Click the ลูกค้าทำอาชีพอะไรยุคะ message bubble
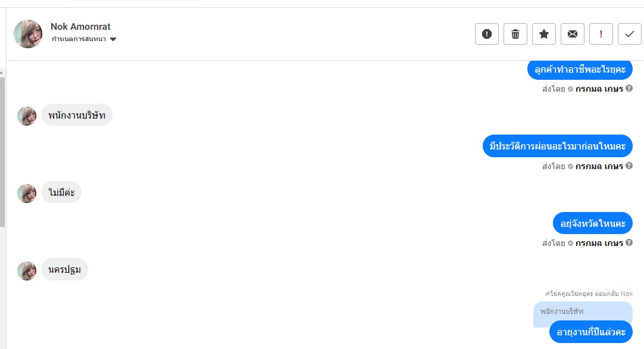The image size is (644, 349). [x=579, y=68]
